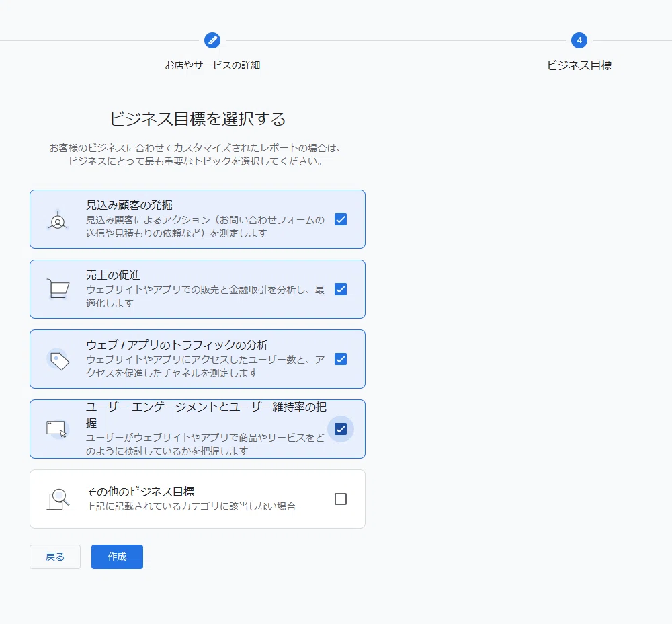The width and height of the screenshot is (672, 624).
Task: Click the step 4 circle for ビジネス目標
Action: (x=579, y=40)
